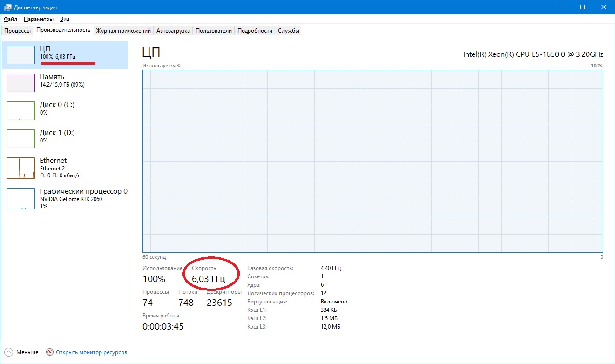Switch to the Процессы tab
This screenshot has width=615, height=364.
point(18,31)
